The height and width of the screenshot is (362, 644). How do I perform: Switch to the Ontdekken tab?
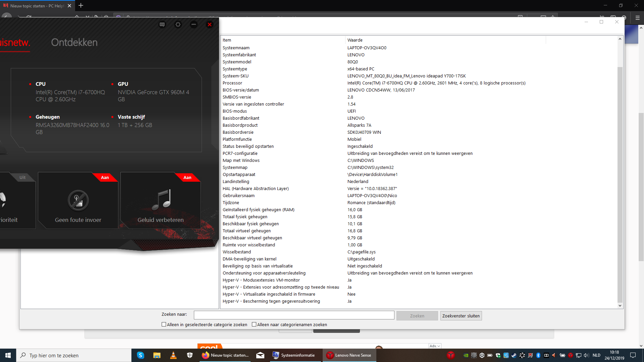click(74, 43)
